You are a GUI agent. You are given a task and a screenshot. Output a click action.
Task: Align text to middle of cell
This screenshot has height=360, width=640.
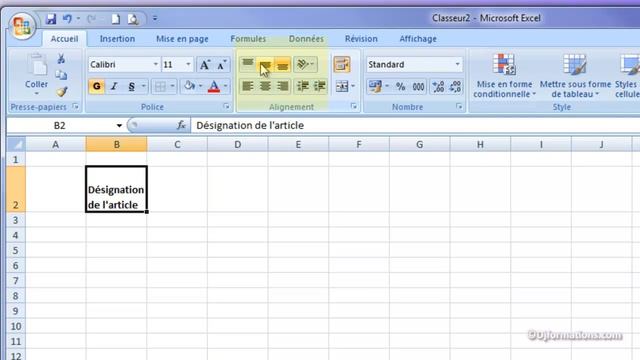tap(265, 64)
